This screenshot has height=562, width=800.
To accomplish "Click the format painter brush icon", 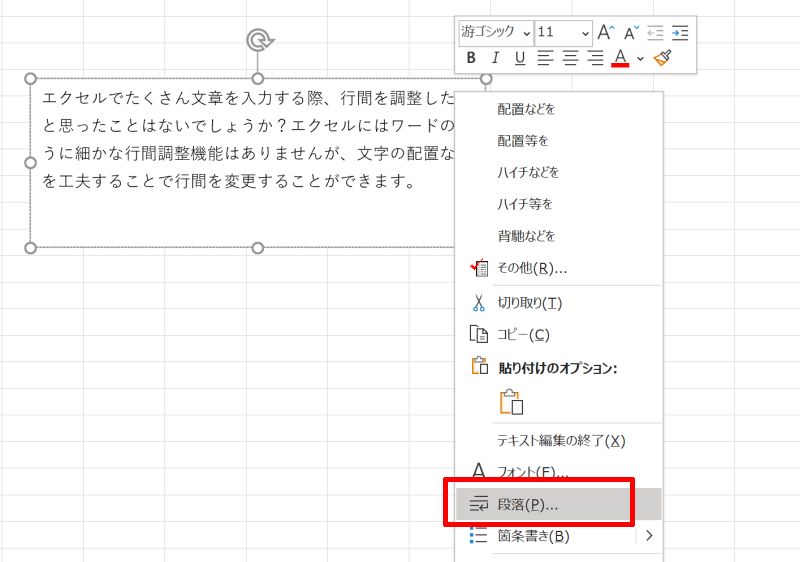I will pos(662,58).
